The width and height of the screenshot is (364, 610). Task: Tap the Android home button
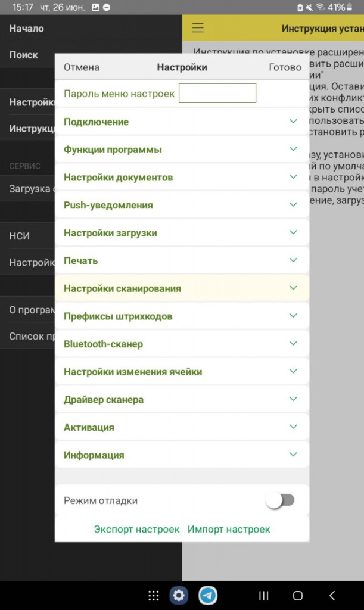pos(298,595)
